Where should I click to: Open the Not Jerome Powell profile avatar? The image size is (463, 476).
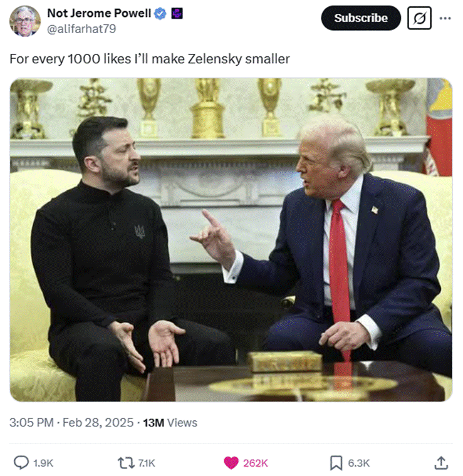click(25, 21)
